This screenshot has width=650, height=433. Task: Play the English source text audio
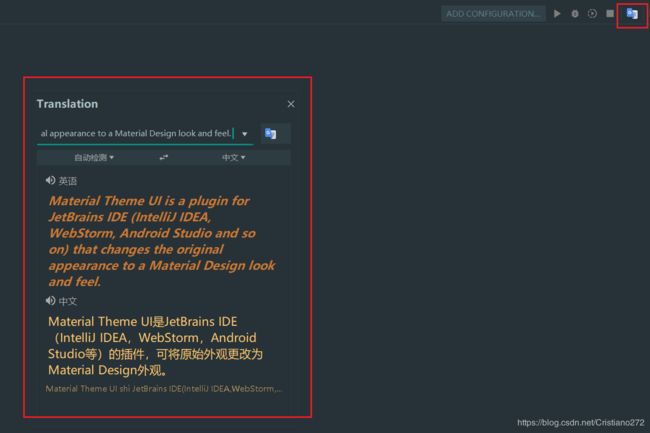click(50, 180)
